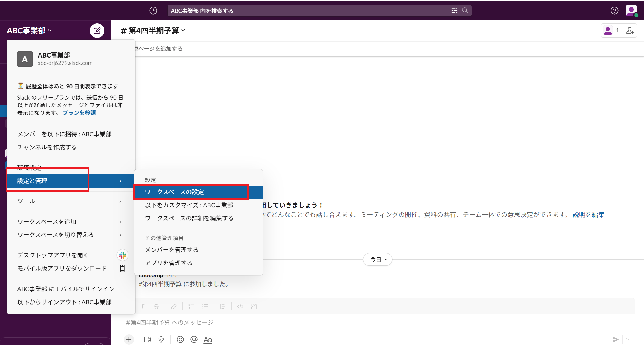Attach a file with the plus icon
Viewport: 644px width, 345px height.
click(129, 339)
